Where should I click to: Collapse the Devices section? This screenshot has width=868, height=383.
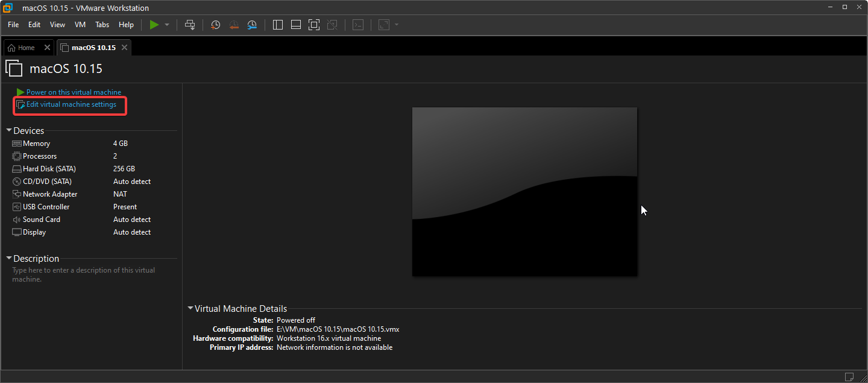click(9, 130)
